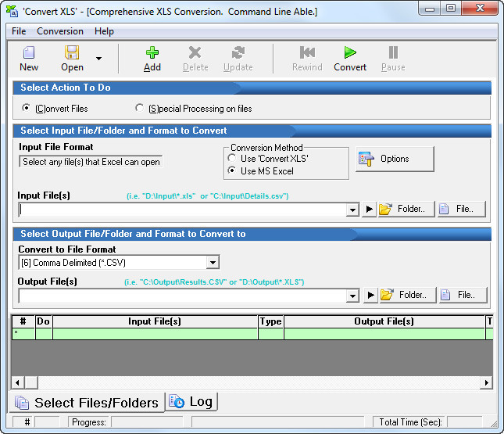
Task: Choose Use 'Convert XLS' conversion method
Action: 231,158
